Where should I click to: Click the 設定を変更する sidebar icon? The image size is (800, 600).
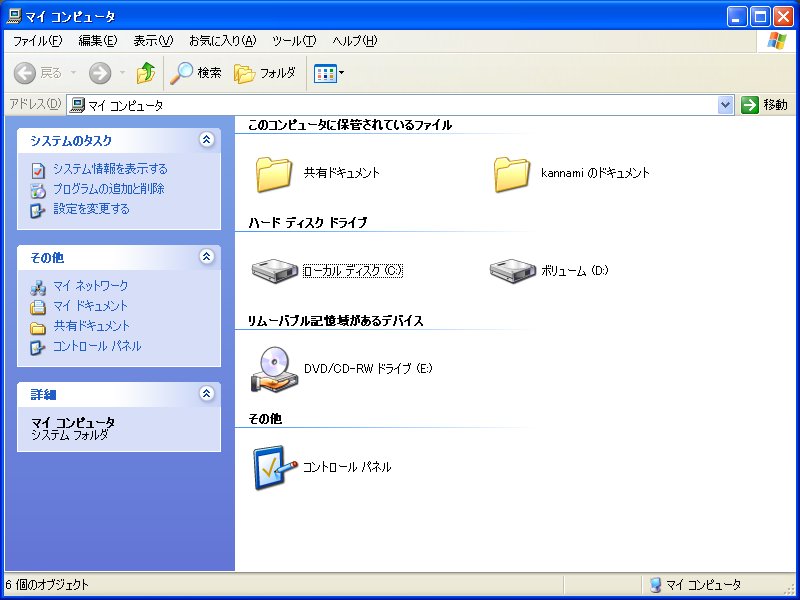click(38, 210)
